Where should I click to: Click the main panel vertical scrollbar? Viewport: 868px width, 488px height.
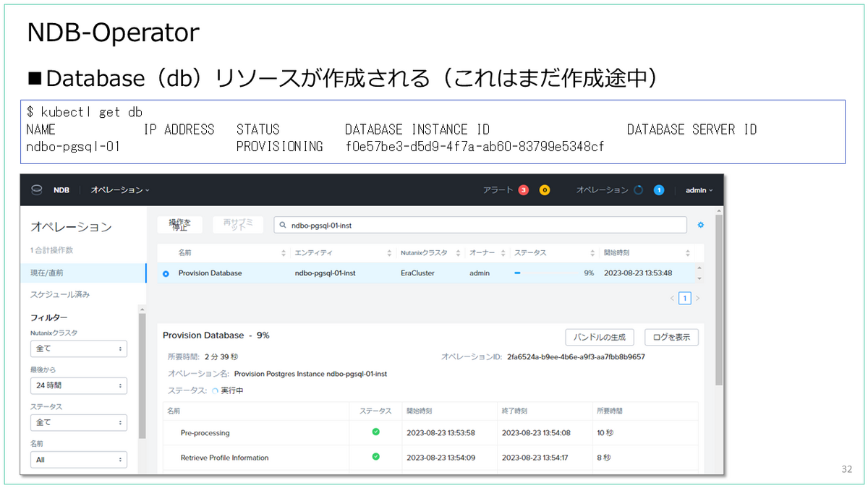coord(718,299)
